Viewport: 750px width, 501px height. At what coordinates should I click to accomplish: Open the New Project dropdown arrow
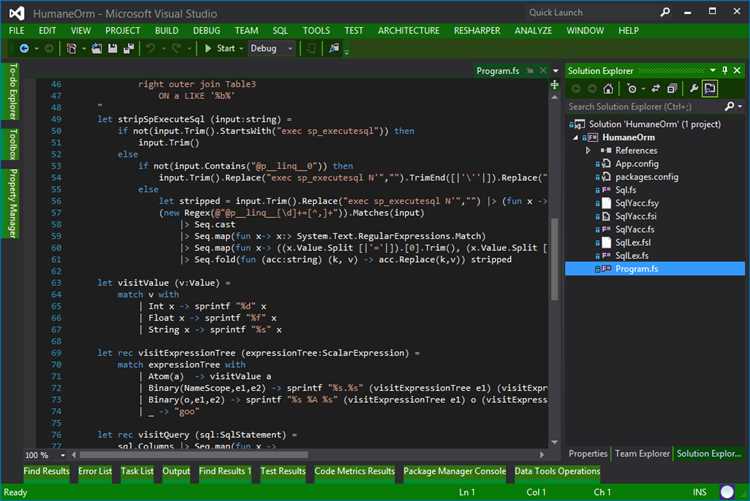click(x=84, y=49)
